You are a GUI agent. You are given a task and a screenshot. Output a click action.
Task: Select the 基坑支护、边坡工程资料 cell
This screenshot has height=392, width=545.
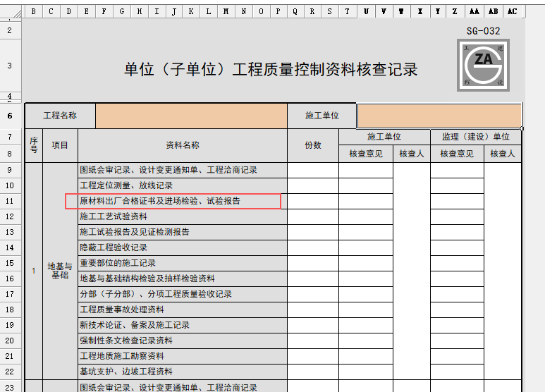point(182,372)
